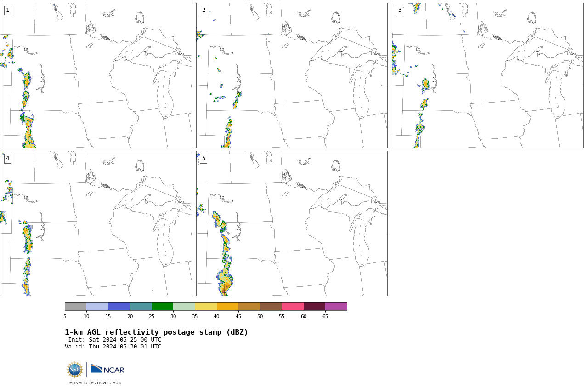Open ensemble member 1 reflectivity map

pyautogui.click(x=96, y=75)
